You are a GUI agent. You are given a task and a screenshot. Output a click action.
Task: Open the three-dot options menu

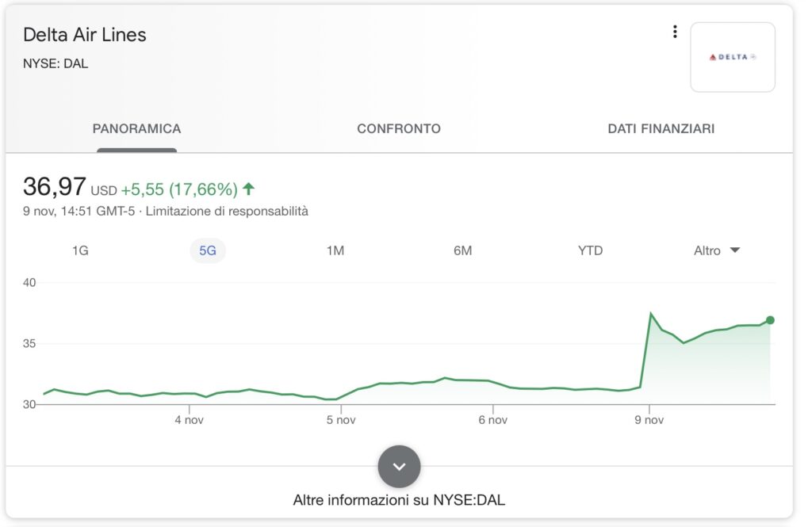[675, 32]
